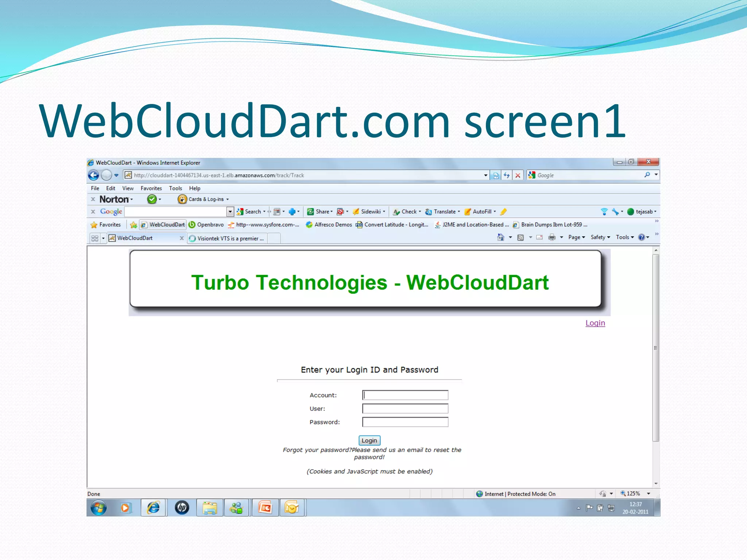Click the page vertical scrollbar thumb
Viewport: 747px width, 560px height.
point(656,348)
